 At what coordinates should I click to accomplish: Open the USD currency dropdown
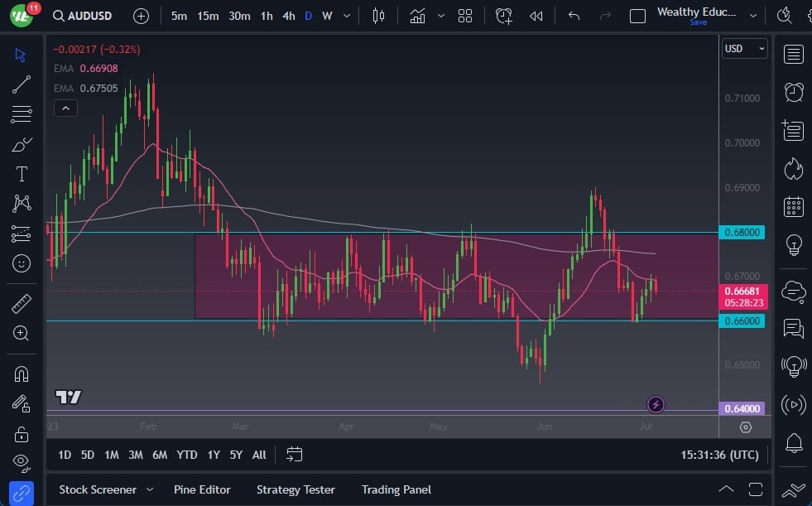click(743, 48)
